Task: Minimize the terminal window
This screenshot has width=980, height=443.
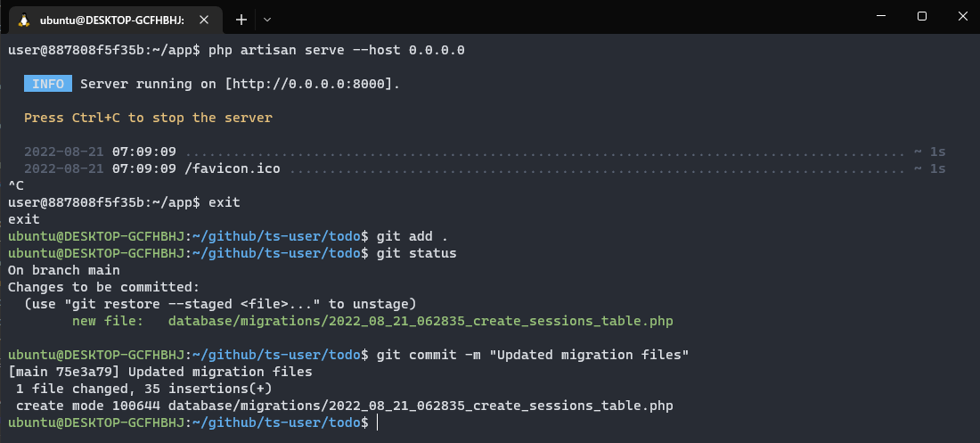Action: pos(881,16)
